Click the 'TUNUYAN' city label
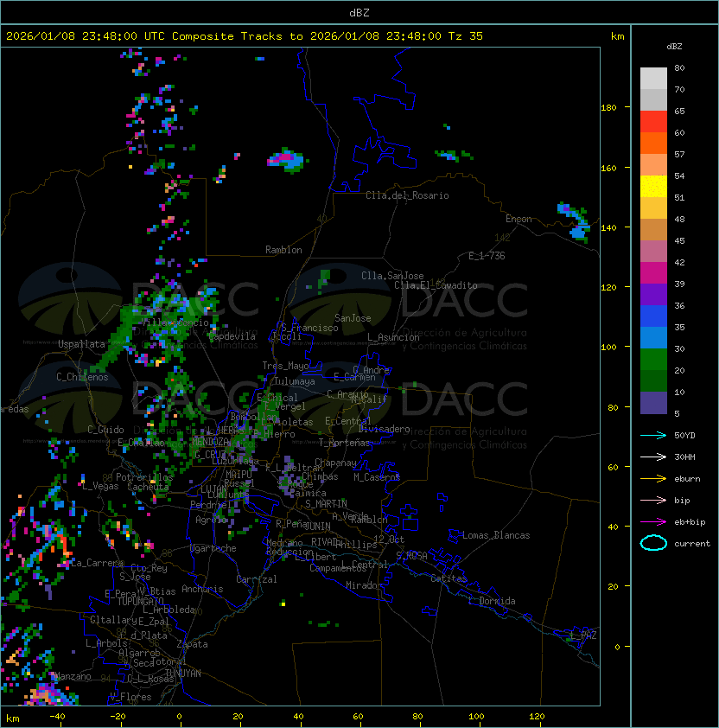The height and width of the screenshot is (728, 719). pos(183,674)
